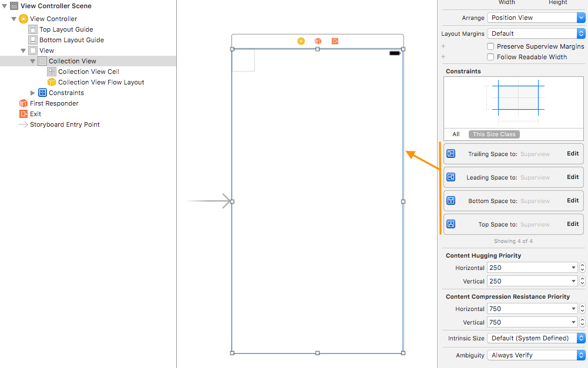Click plus button beside Follow Readable Width
This screenshot has height=368, width=588.
(x=443, y=57)
